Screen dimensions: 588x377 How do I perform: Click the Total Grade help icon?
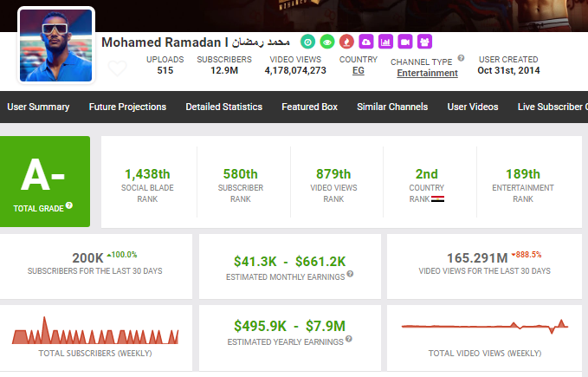69,205
